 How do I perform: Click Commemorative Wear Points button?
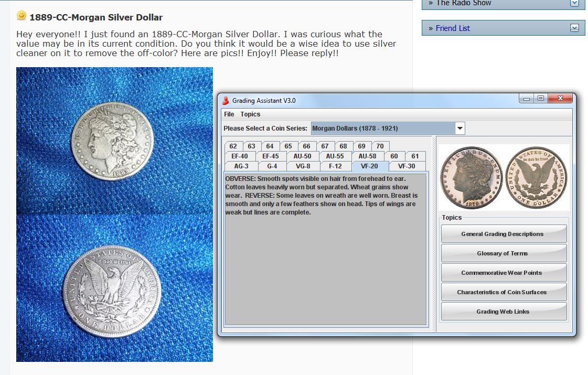click(x=503, y=273)
